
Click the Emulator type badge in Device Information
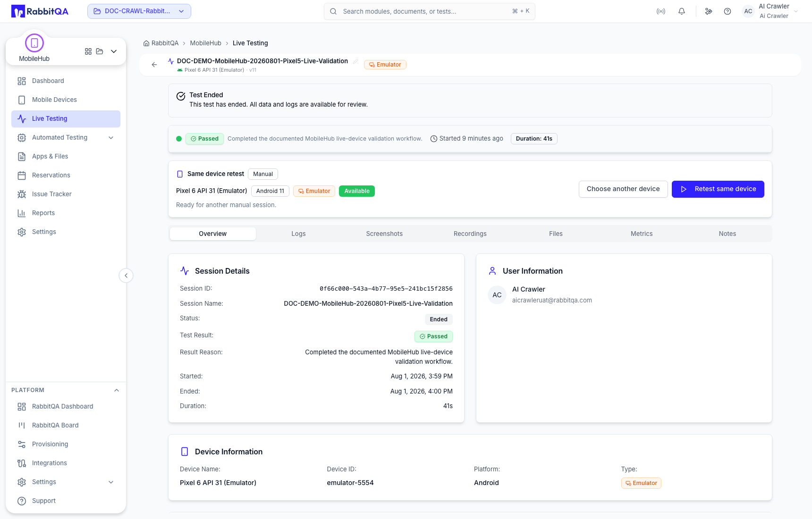(641, 483)
